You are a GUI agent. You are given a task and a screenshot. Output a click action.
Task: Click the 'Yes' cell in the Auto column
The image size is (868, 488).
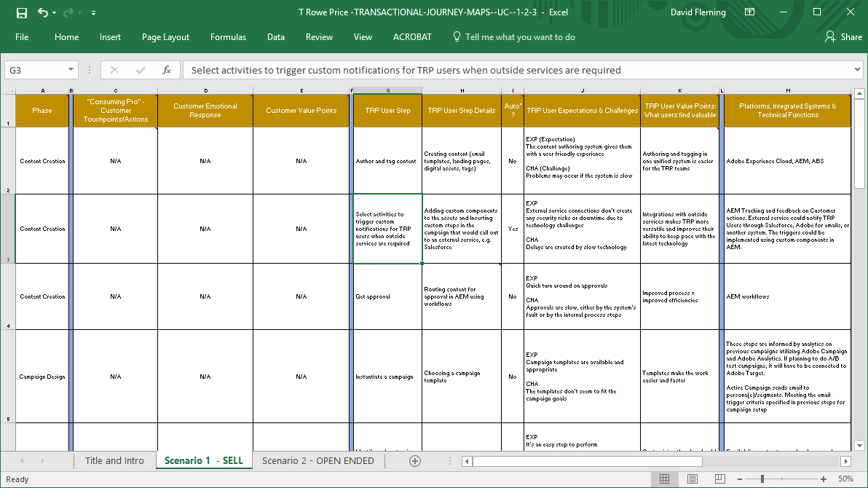[513, 229]
